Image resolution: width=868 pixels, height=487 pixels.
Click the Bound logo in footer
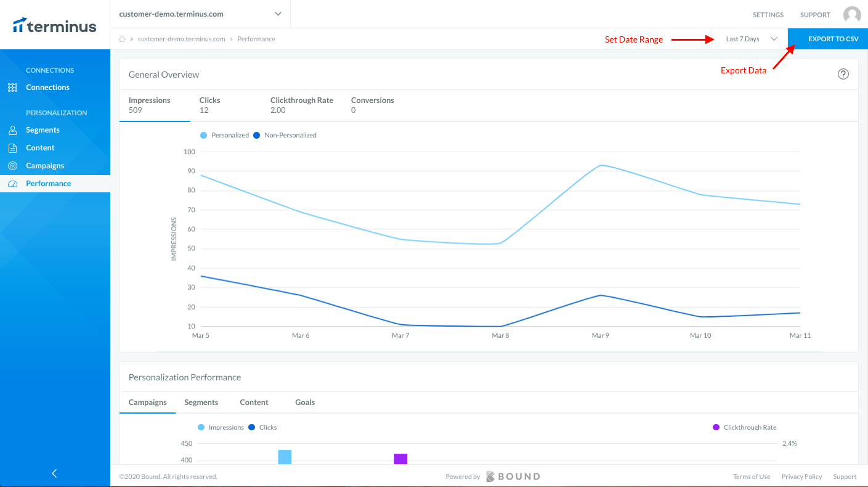coord(513,477)
